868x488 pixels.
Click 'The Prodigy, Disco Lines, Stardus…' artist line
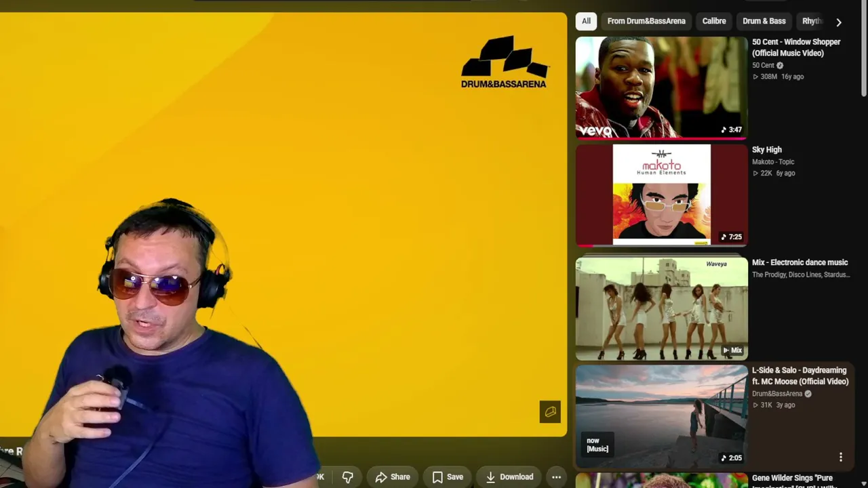[x=801, y=274]
